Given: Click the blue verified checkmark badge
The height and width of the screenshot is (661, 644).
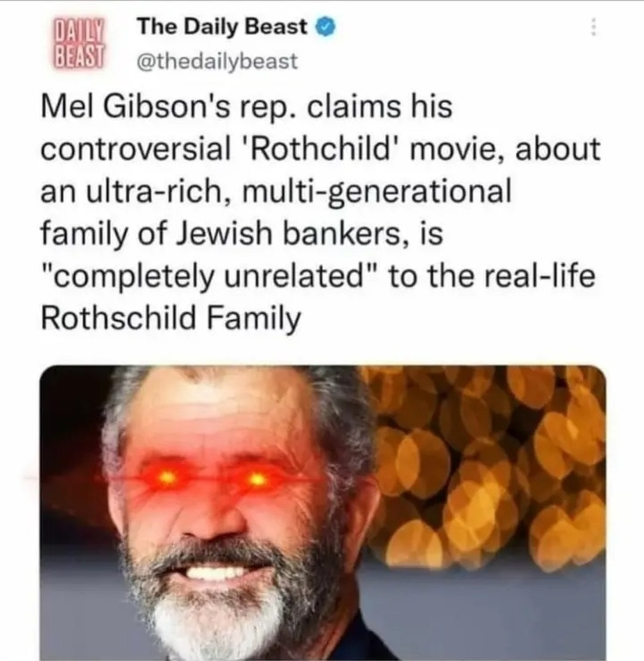Looking at the screenshot, I should 326,27.
